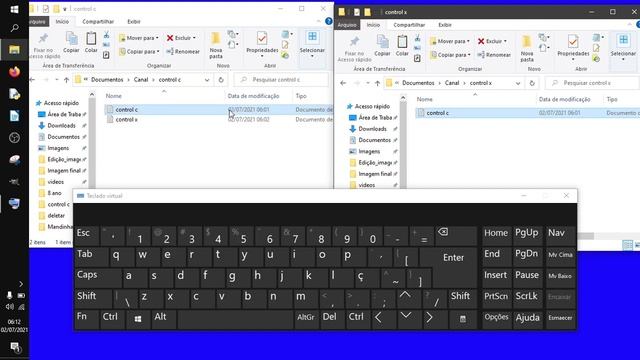
Task: Click Renomear in the control x window
Action: [494, 55]
